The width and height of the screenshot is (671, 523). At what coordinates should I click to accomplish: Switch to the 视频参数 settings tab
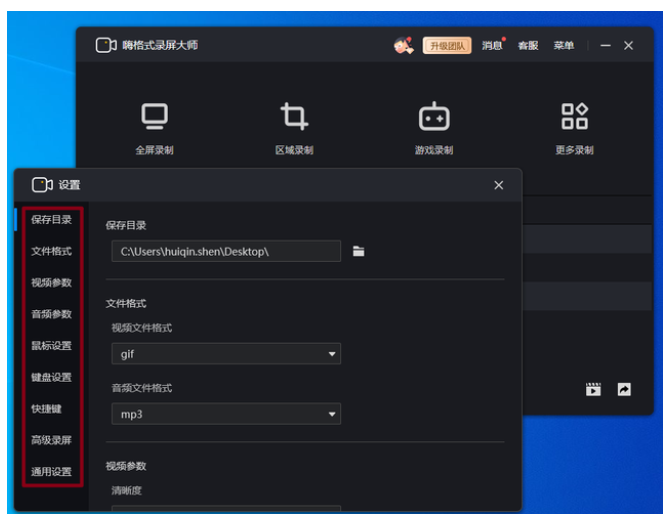click(x=51, y=283)
